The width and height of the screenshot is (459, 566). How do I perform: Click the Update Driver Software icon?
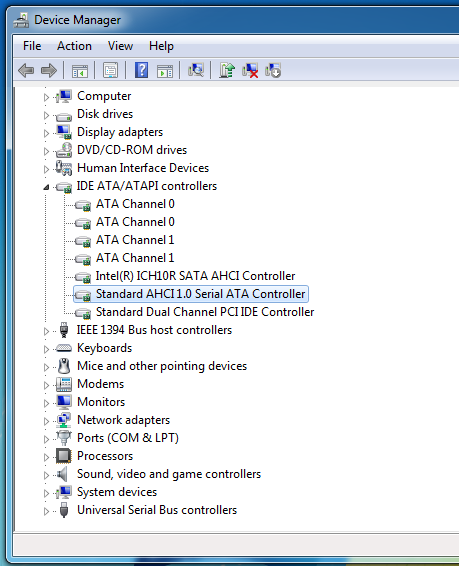[x=227, y=70]
